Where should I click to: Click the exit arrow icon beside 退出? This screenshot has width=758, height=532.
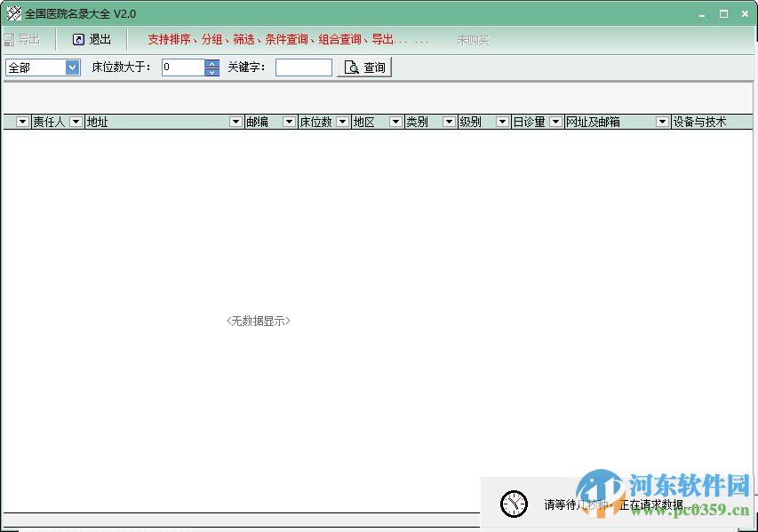[x=78, y=40]
